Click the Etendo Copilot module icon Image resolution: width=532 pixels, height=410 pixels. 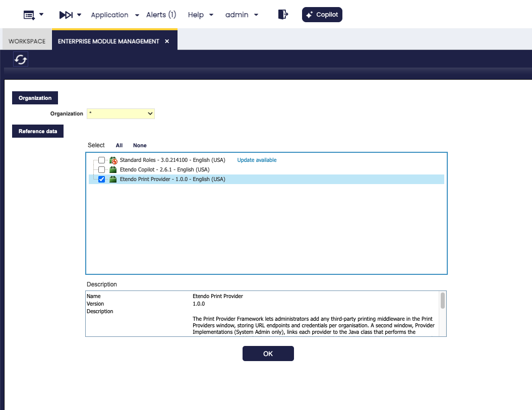tap(113, 170)
